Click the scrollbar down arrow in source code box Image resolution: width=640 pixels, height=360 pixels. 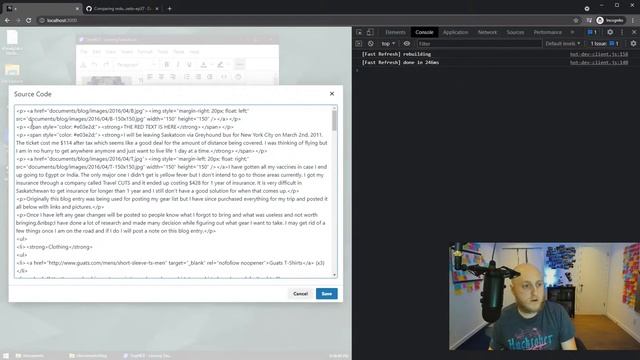335,275
